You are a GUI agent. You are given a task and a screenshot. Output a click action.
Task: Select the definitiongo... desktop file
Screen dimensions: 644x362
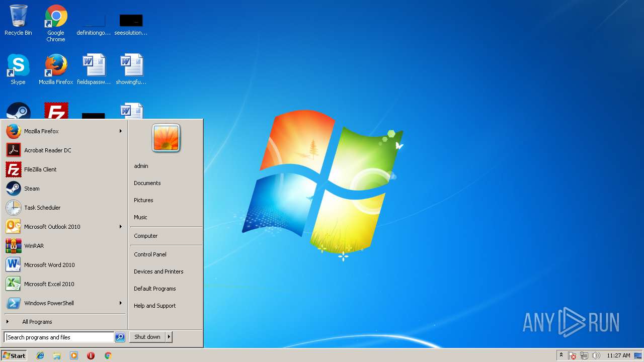pos(94,24)
